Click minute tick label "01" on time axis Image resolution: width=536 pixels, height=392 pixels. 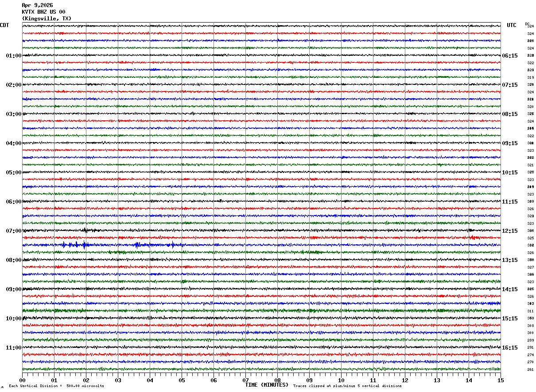(x=54, y=380)
